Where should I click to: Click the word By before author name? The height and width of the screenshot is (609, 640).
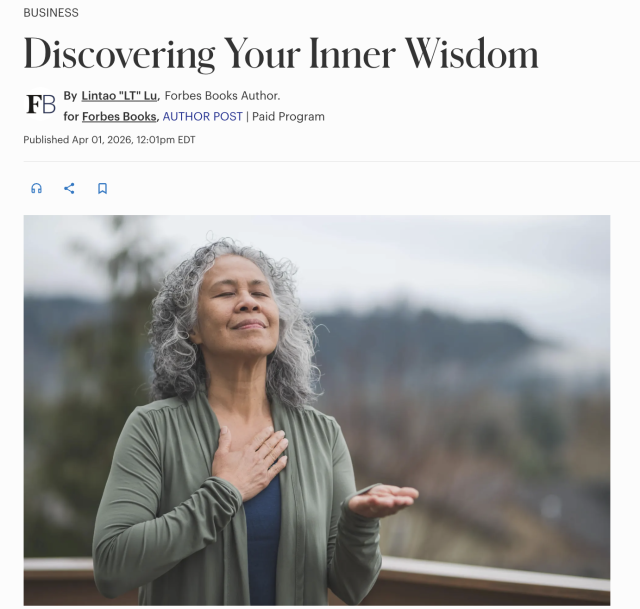click(70, 96)
